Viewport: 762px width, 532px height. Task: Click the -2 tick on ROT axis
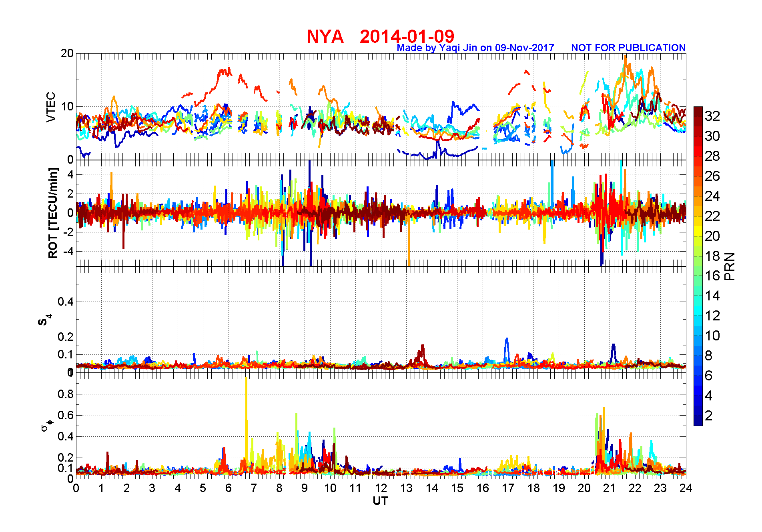coord(68,232)
